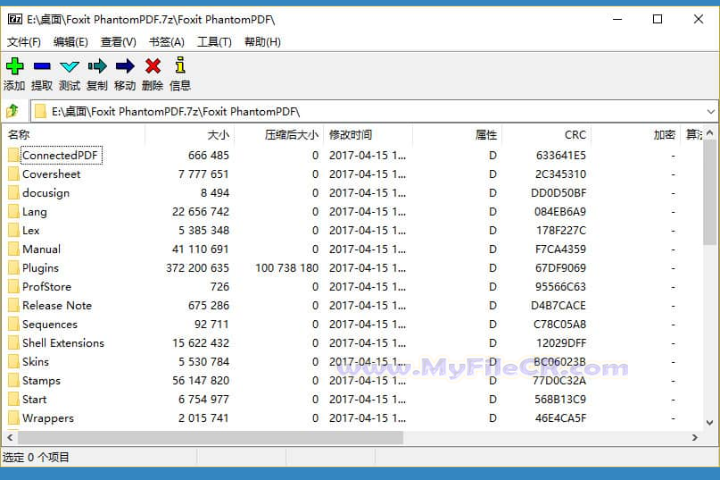Screen dimensions: 720x480
Task: Click Lang size 22 656 742
Action: tap(200, 212)
